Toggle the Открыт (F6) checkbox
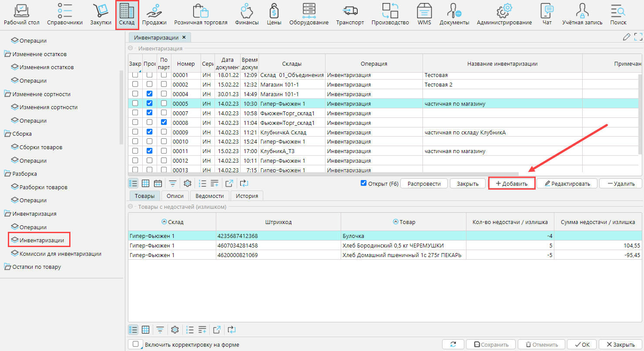This screenshot has height=351, width=644. 364,183
